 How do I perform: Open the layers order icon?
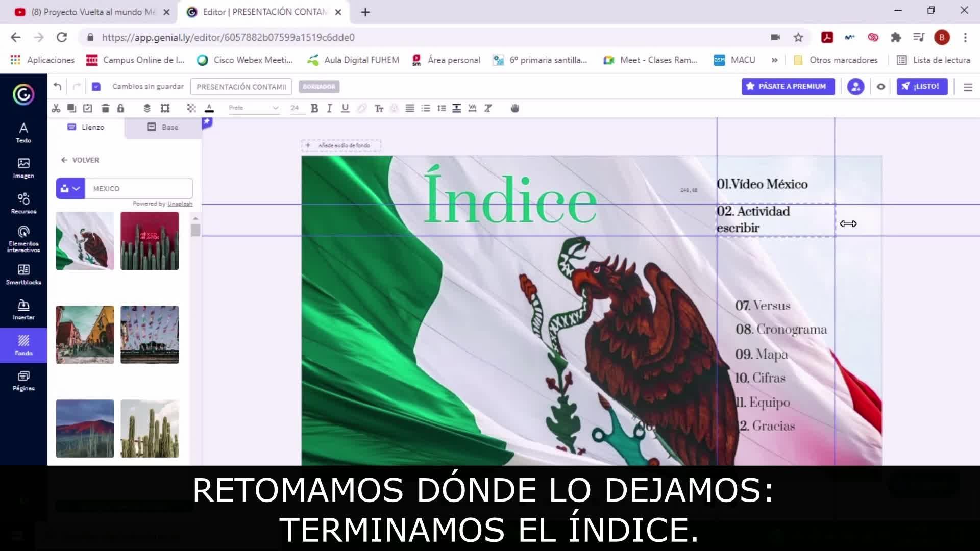point(147,108)
